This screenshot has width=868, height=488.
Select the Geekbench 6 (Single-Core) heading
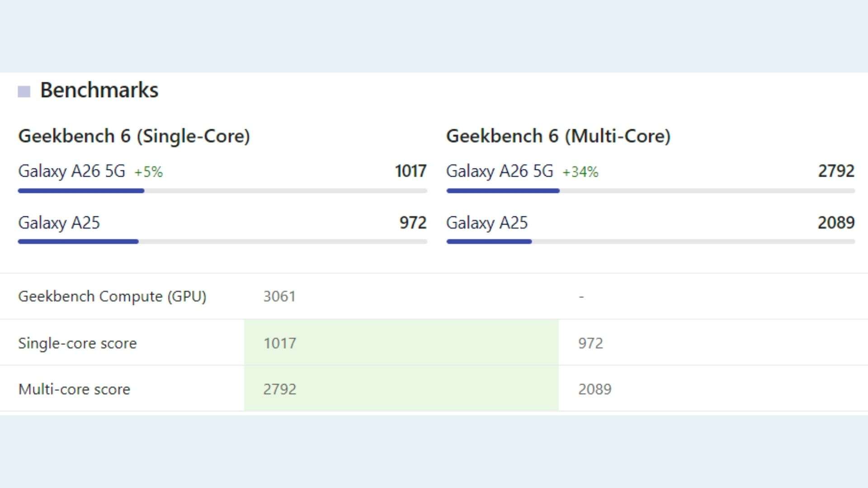coord(134,136)
